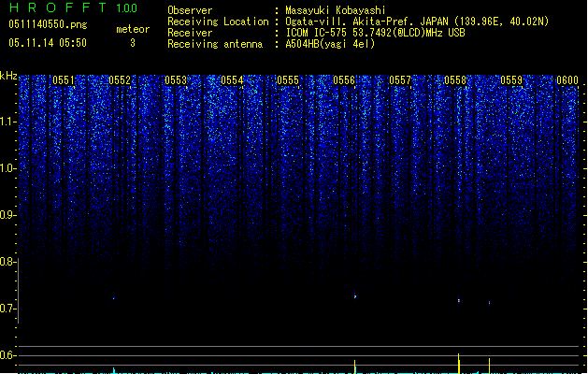The height and width of the screenshot is (374, 588).
Task: Click the yellow intensity spike below 0556
Action: (x=355, y=367)
